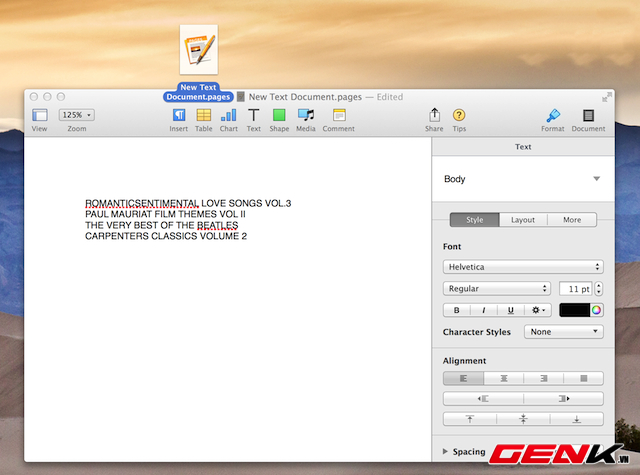Screen dimensions: 640x475
Task: Switch to the More tab
Action: (x=572, y=220)
